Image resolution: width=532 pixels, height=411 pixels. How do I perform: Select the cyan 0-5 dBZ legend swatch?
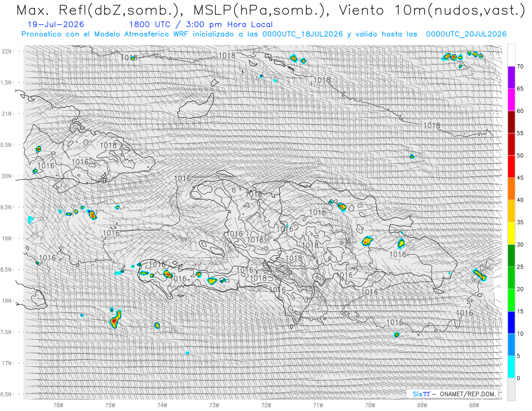511,367
